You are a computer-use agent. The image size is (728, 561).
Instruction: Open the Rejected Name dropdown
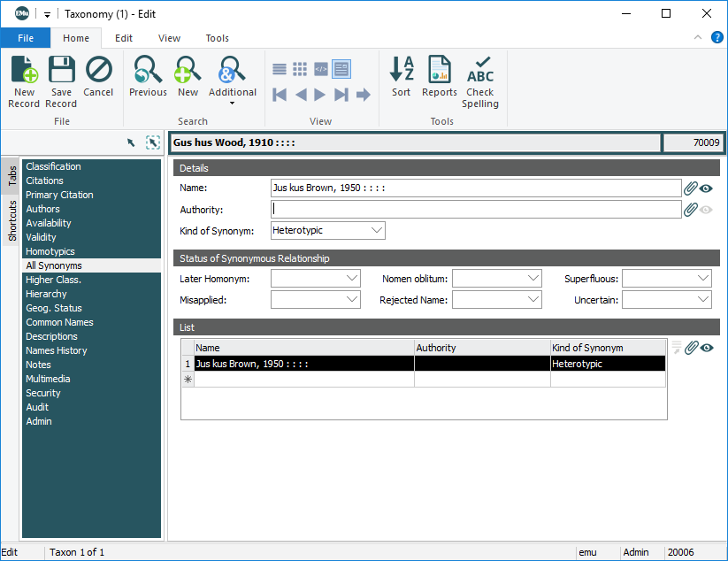pos(533,300)
